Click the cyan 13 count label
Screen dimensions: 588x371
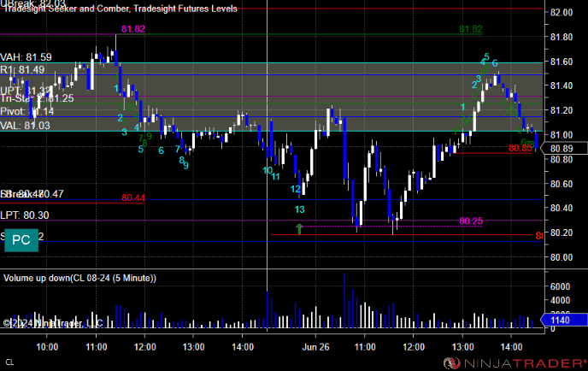point(299,209)
